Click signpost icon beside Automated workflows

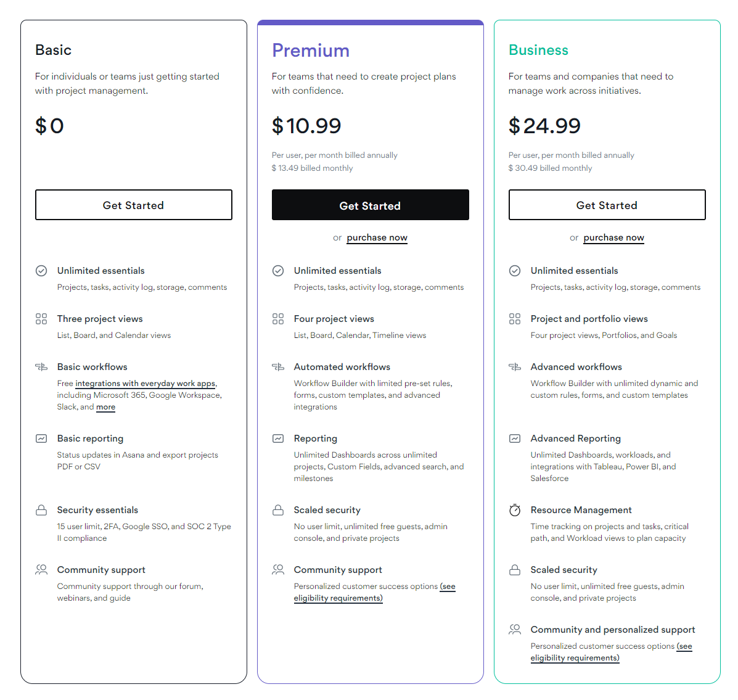pyautogui.click(x=278, y=367)
